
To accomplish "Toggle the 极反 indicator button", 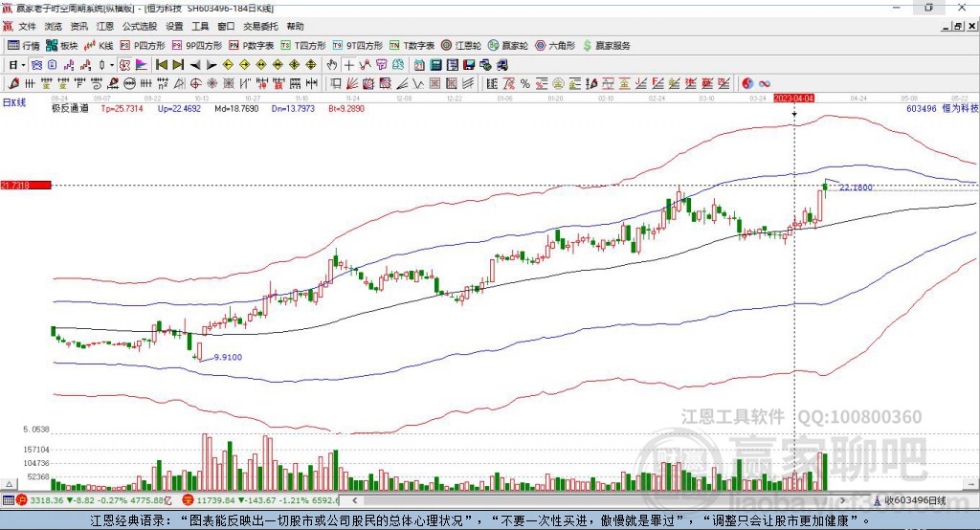I will tap(124, 65).
